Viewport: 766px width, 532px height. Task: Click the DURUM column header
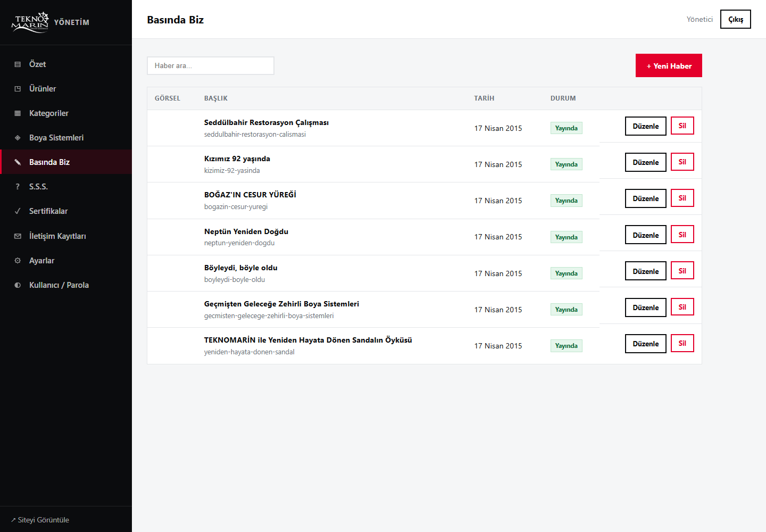[x=563, y=98]
